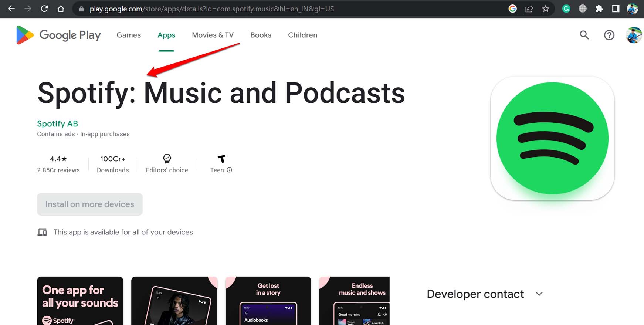This screenshot has height=325, width=644.
Task: Toggle the browser side panel icon
Action: click(616, 9)
